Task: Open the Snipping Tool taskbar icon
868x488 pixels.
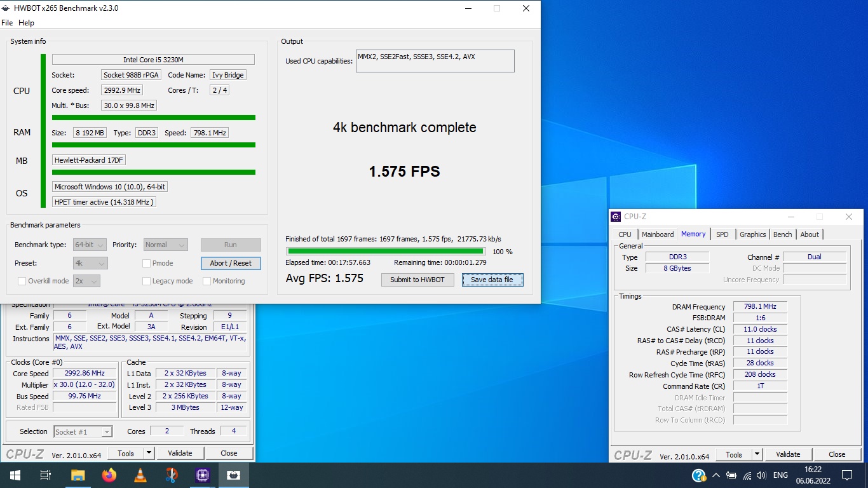Action: [172, 475]
